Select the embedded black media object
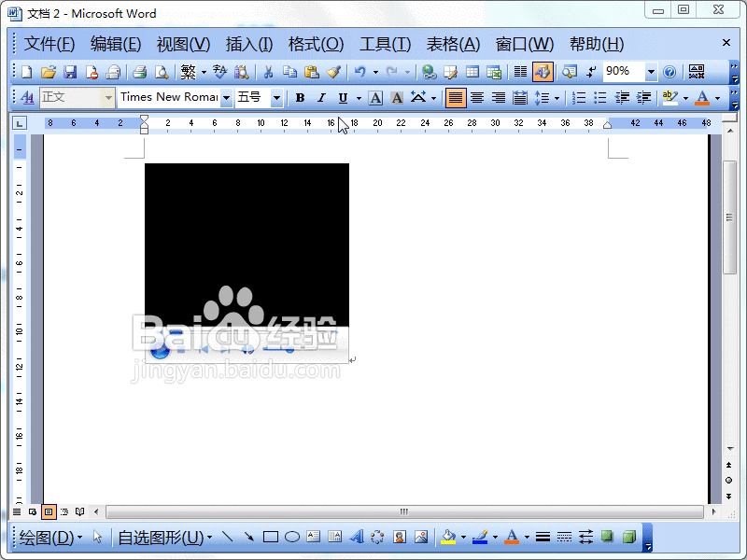747x560 pixels. coord(247,263)
